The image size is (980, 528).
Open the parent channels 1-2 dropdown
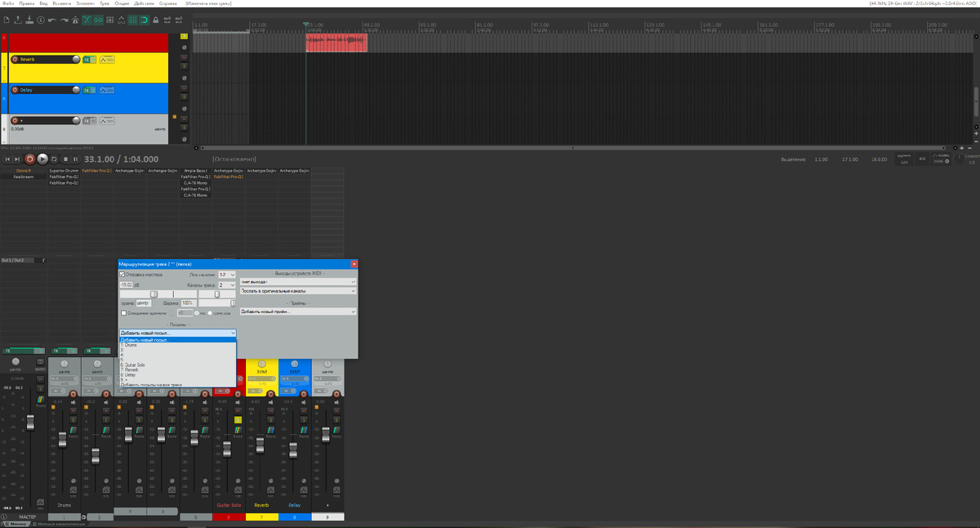pos(227,275)
